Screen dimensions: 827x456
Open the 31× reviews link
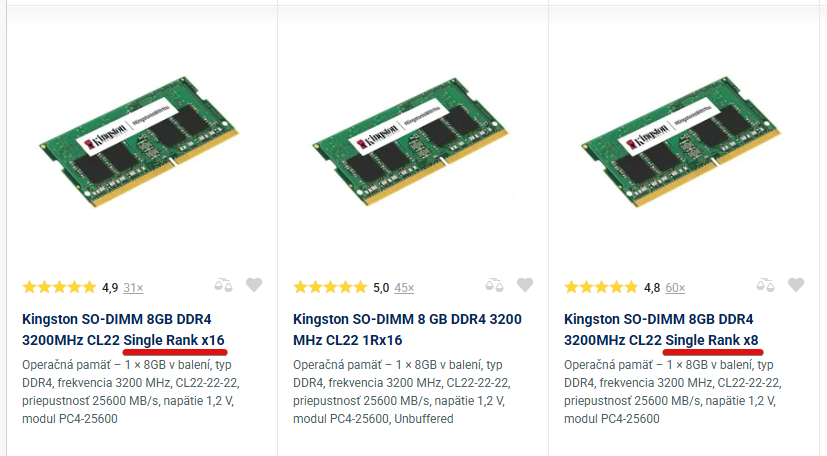[133, 288]
